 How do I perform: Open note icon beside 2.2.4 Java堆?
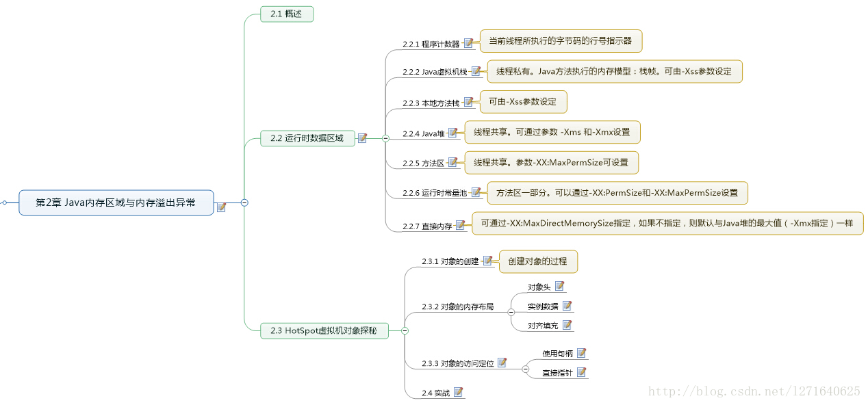[452, 133]
